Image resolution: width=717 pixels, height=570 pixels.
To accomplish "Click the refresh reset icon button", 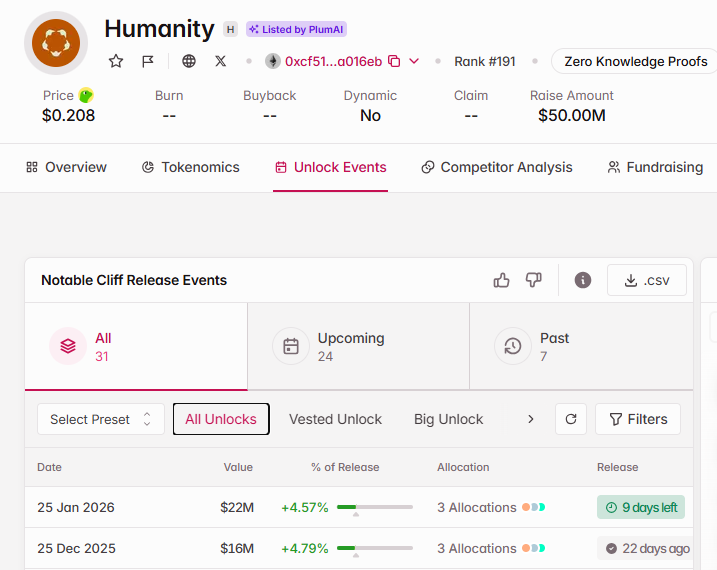I will (x=571, y=419).
